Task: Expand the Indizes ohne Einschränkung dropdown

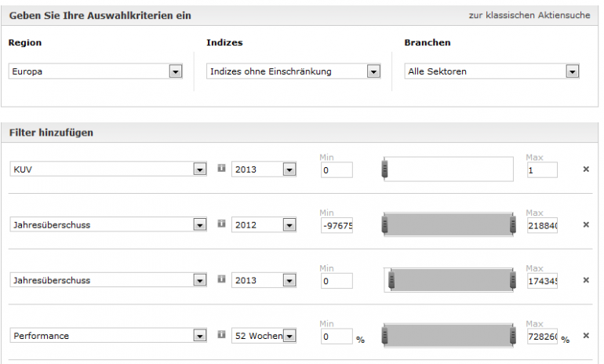Action: tap(373, 71)
